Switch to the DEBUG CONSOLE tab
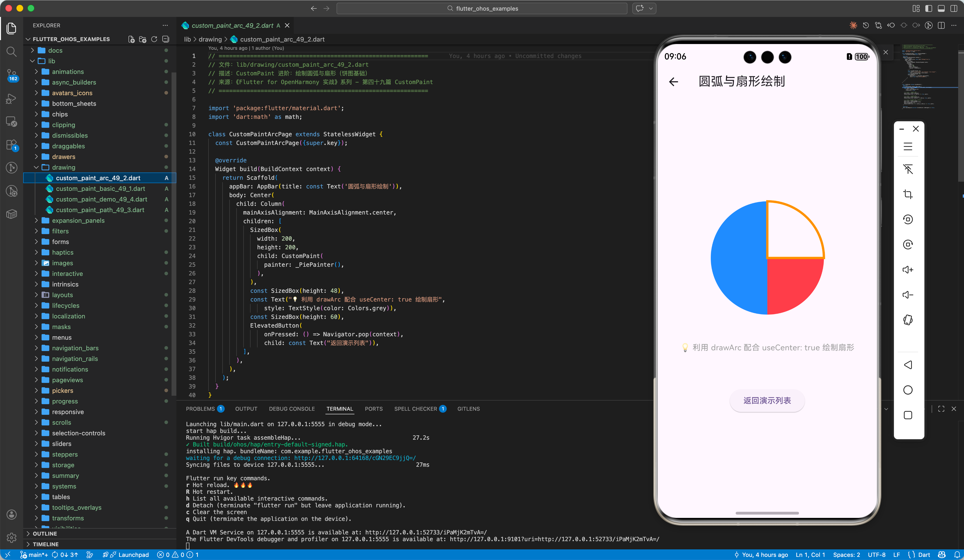The width and height of the screenshot is (964, 560). 291,409
